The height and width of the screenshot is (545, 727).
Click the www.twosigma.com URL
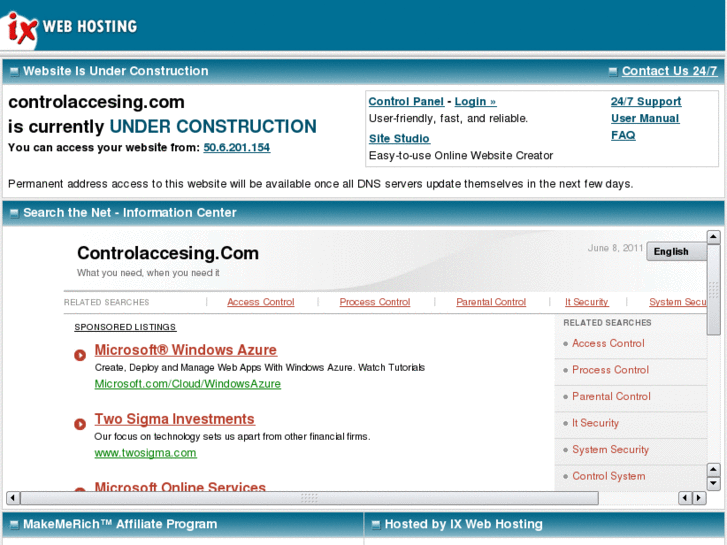146,453
